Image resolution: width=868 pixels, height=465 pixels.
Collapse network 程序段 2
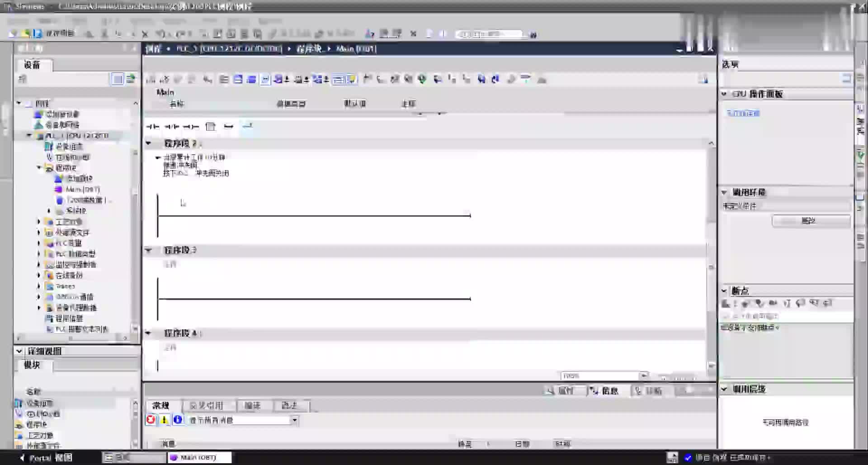coord(148,143)
